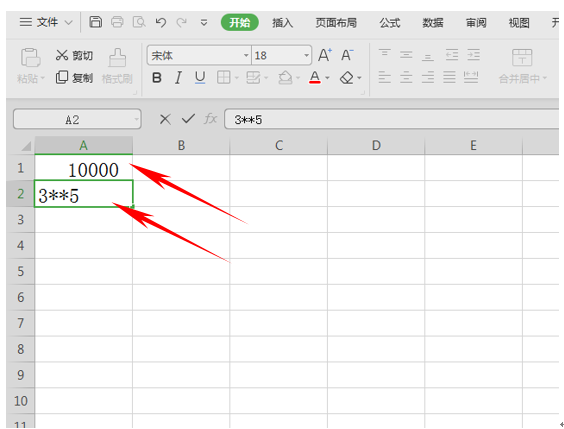Viewport: 564px width, 429px height.
Task: Select cell A1 containing 10000
Action: [83, 168]
